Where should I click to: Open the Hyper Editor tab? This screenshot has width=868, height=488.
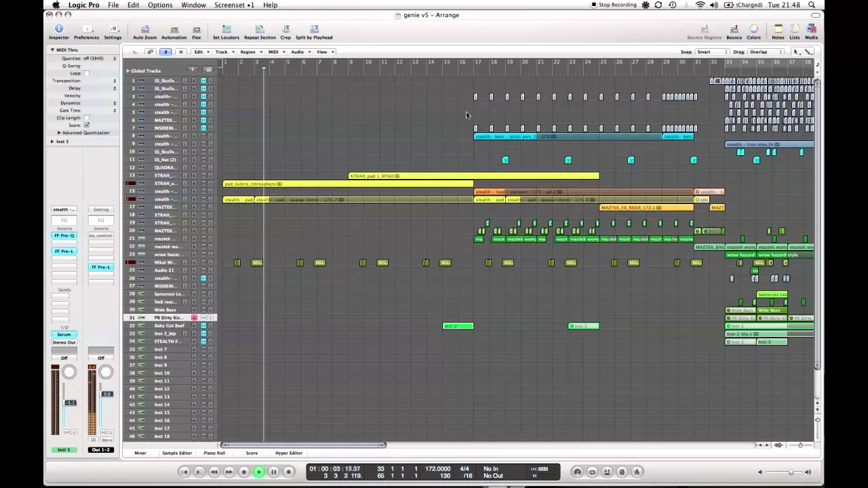pyautogui.click(x=289, y=453)
